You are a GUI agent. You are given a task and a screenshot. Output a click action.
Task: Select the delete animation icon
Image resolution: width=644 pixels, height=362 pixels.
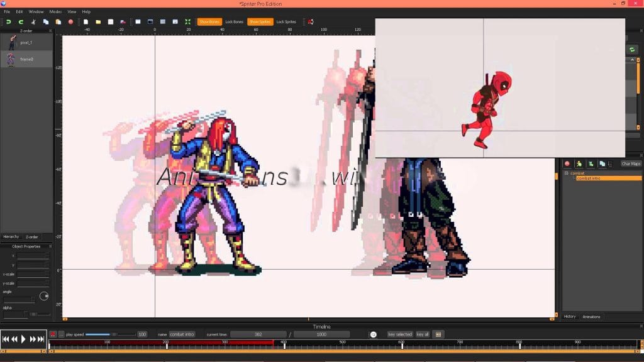[x=568, y=164]
